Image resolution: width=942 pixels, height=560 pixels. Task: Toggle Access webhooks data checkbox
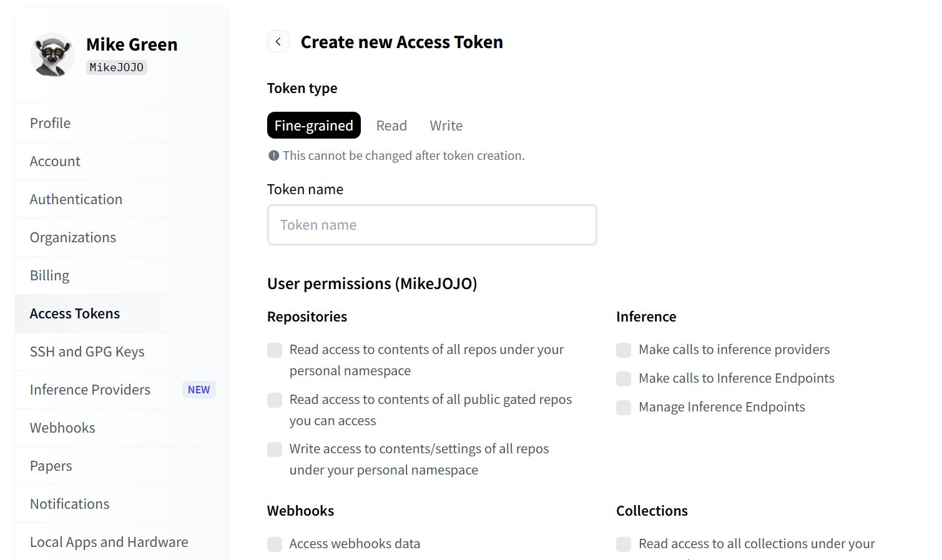pyautogui.click(x=275, y=544)
